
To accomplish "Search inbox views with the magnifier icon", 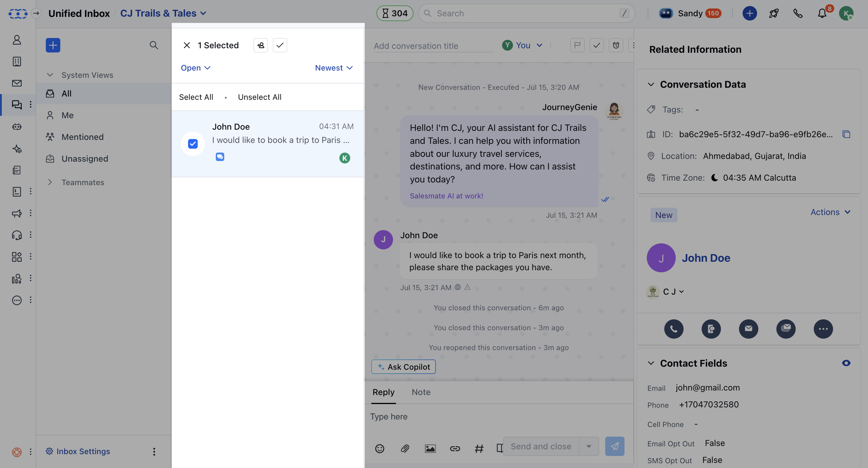I will pyautogui.click(x=154, y=45).
